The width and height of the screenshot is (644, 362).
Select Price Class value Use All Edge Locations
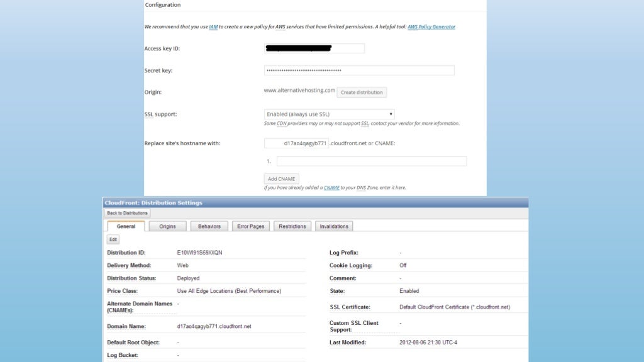click(x=229, y=291)
